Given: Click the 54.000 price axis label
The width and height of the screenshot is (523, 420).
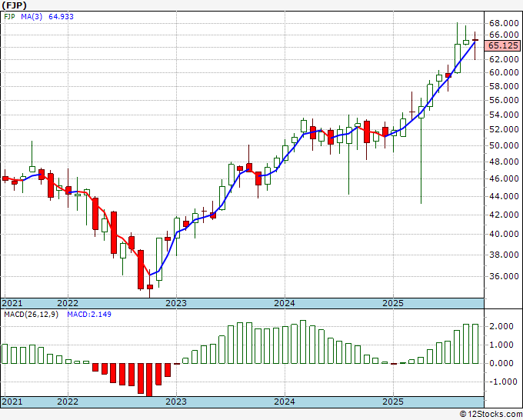Looking at the screenshot, I should pos(504,115).
